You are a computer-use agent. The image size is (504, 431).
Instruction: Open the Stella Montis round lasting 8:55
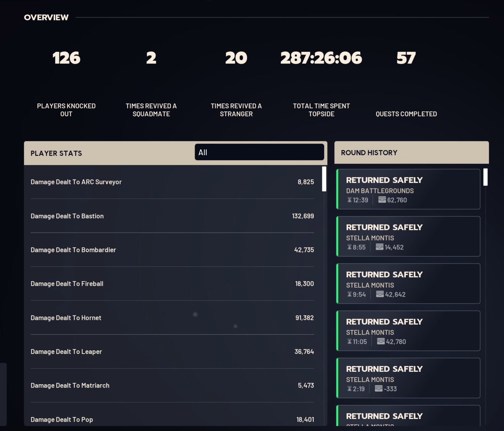tap(408, 236)
